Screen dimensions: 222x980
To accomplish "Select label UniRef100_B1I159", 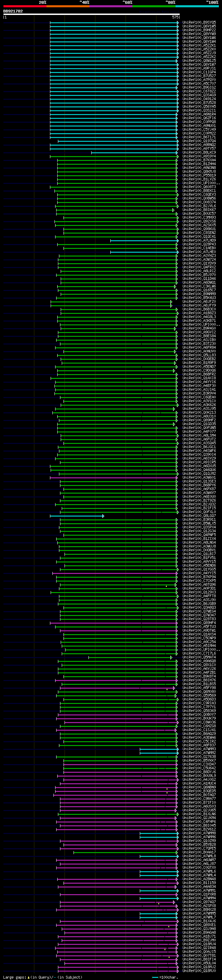I will (199, 883).
